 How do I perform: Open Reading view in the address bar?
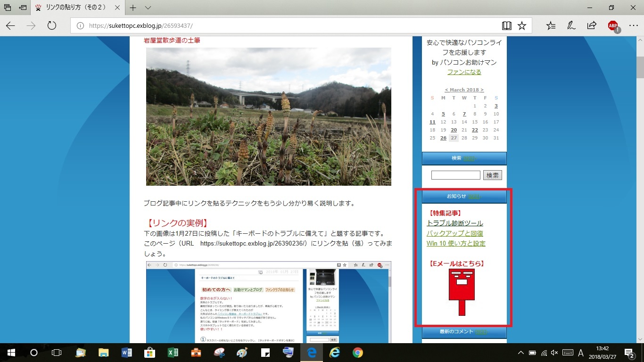click(x=507, y=25)
